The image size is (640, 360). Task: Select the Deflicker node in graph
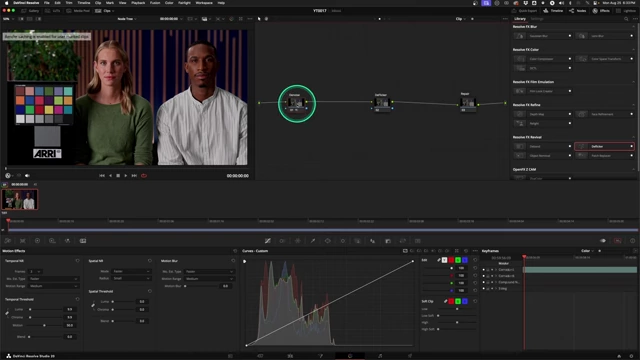(382, 102)
